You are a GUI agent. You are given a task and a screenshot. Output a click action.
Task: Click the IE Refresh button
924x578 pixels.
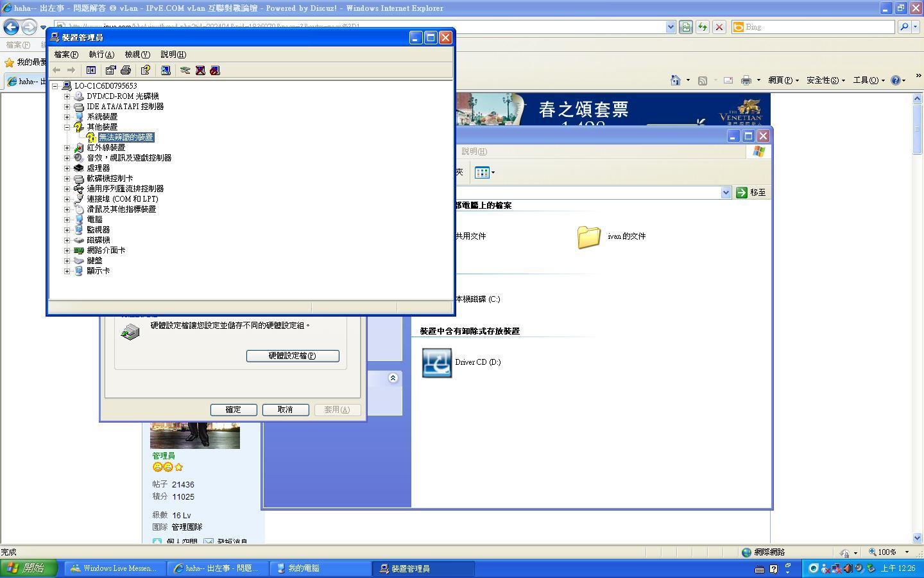tap(703, 27)
